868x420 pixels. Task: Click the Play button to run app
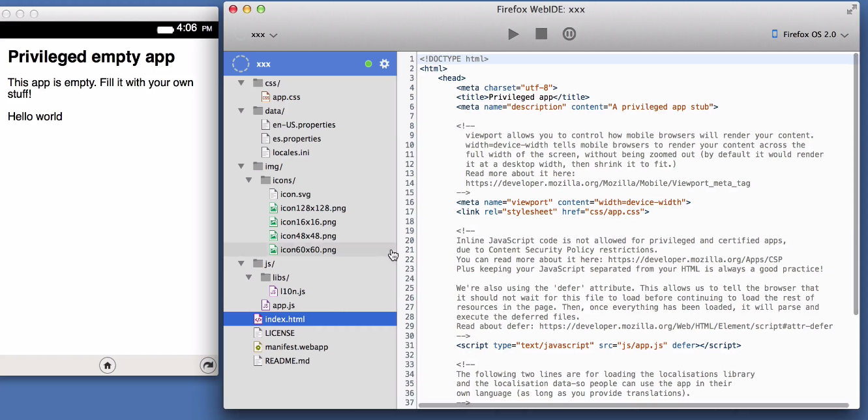click(x=513, y=34)
